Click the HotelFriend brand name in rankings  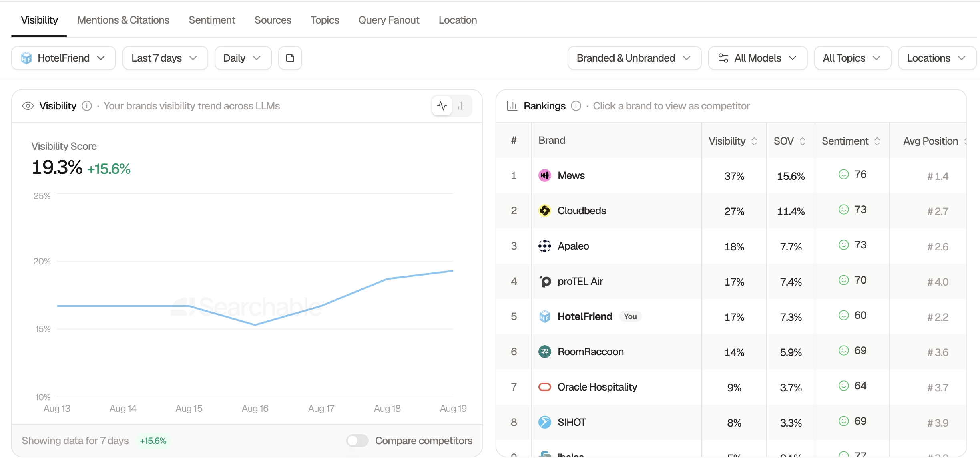585,316
